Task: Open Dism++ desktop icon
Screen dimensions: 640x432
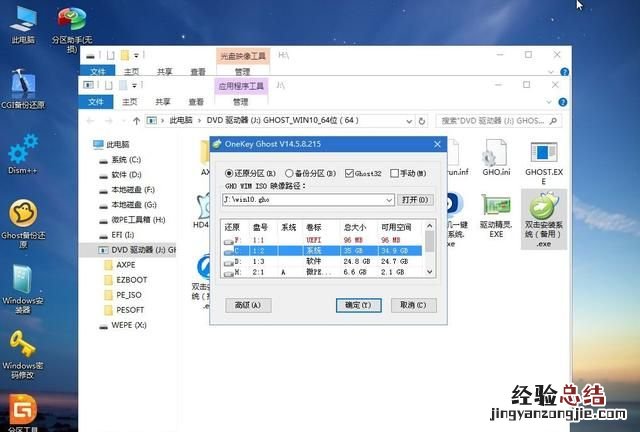Action: click(x=23, y=154)
